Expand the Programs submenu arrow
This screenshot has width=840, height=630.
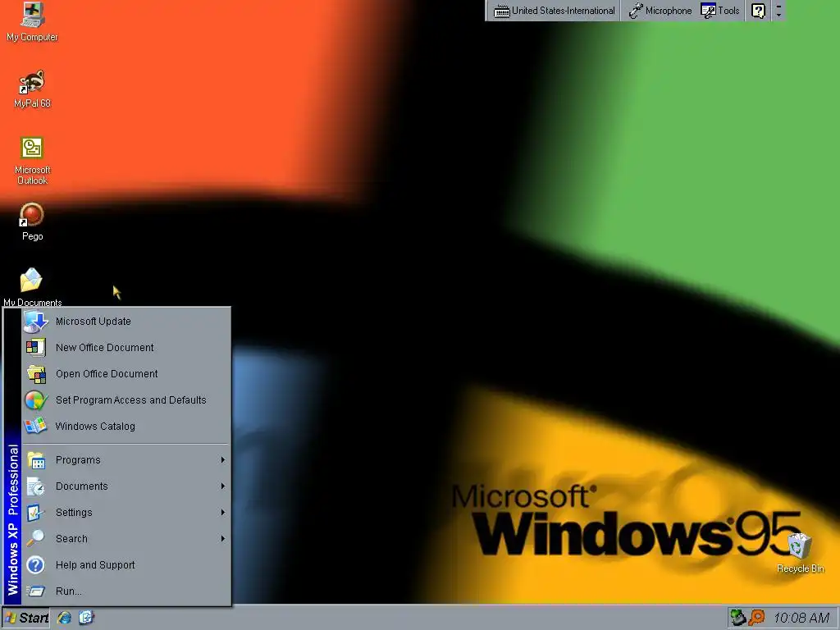(x=222, y=459)
